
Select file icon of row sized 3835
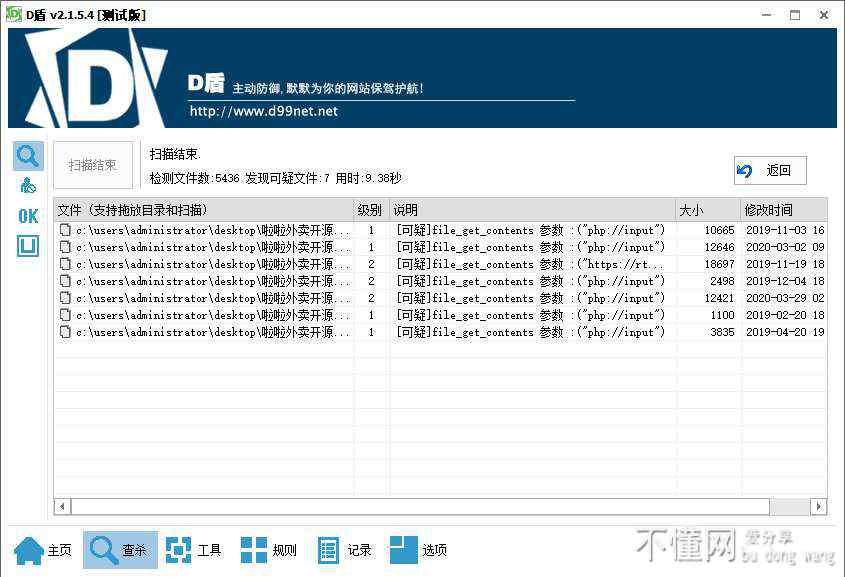click(x=65, y=332)
